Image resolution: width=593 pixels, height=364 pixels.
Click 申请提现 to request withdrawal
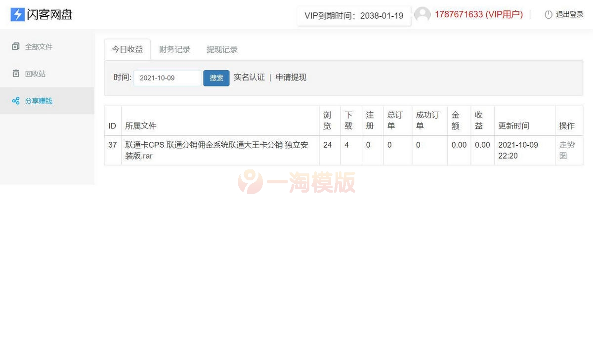pyautogui.click(x=291, y=77)
